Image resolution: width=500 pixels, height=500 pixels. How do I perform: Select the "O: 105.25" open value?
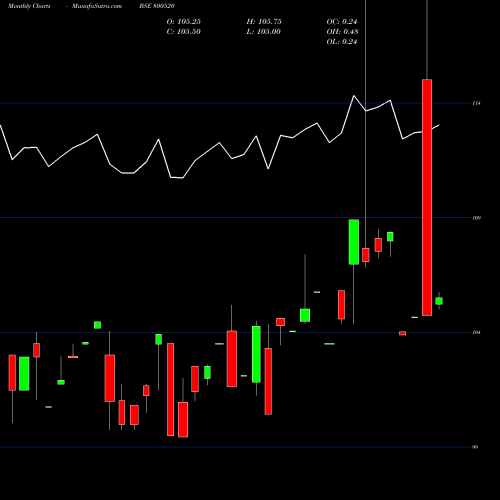(184, 22)
